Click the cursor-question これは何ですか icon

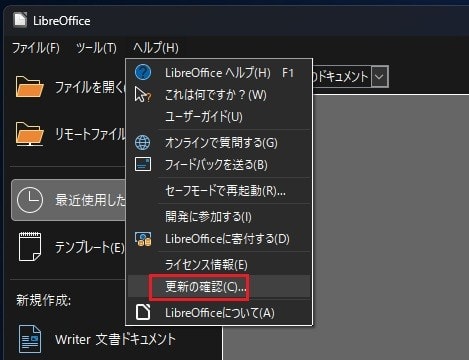143,94
